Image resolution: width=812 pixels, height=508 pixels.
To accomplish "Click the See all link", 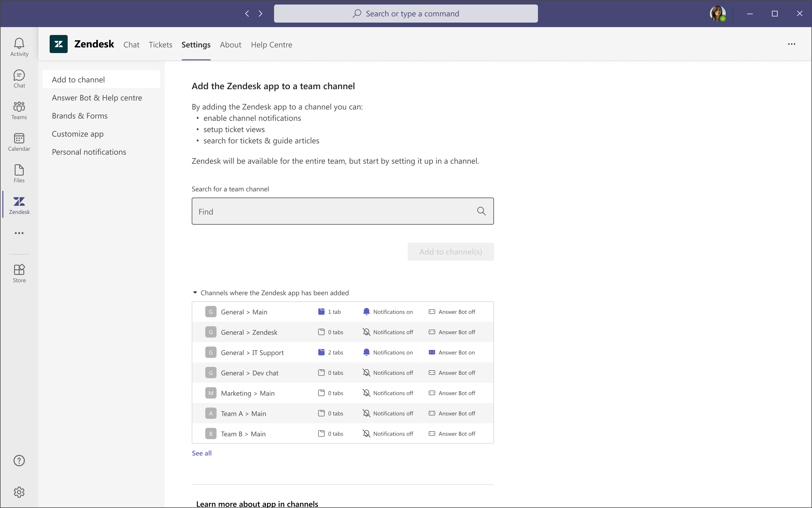I will (x=202, y=453).
